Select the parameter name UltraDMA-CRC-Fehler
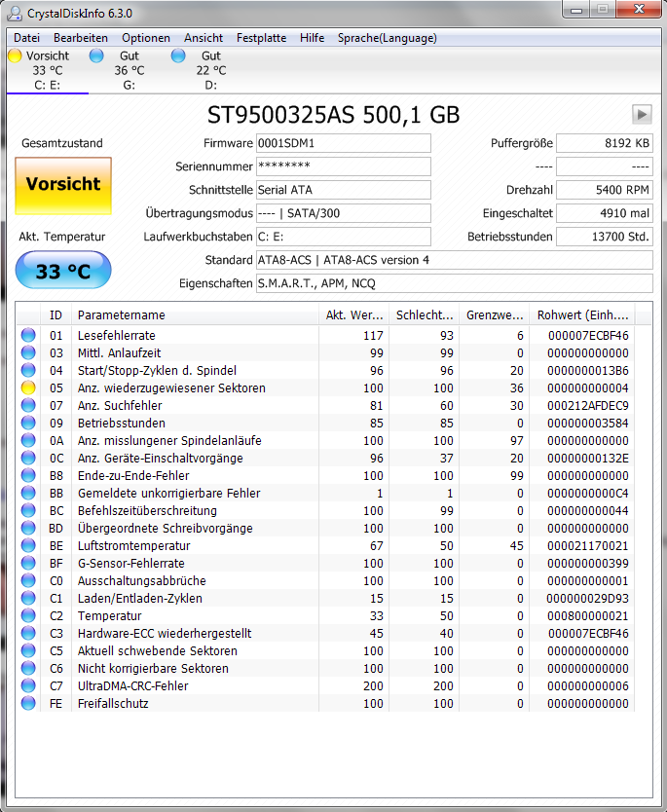The width and height of the screenshot is (667, 812). click(x=133, y=685)
